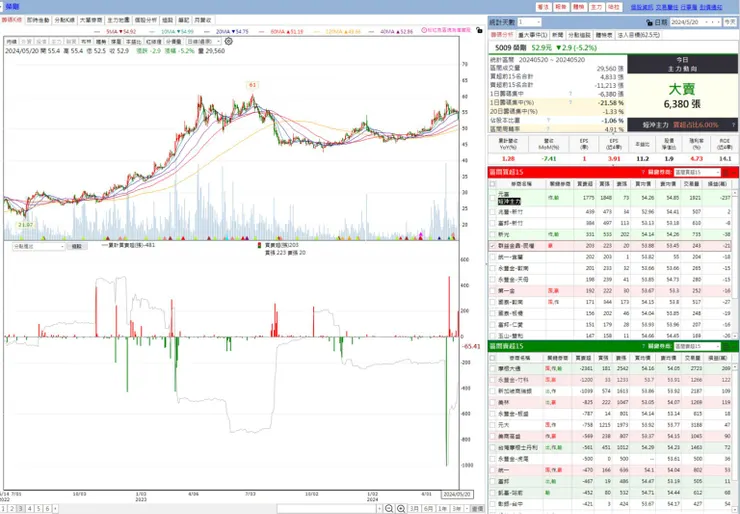The height and width of the screenshot is (514, 740).
Task: Click the red 主力 button in the top bar
Action: click(597, 7)
